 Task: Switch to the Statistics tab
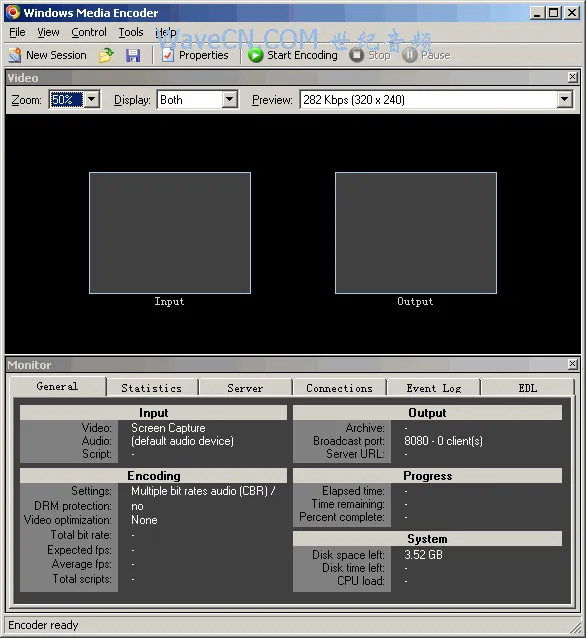tap(152, 388)
